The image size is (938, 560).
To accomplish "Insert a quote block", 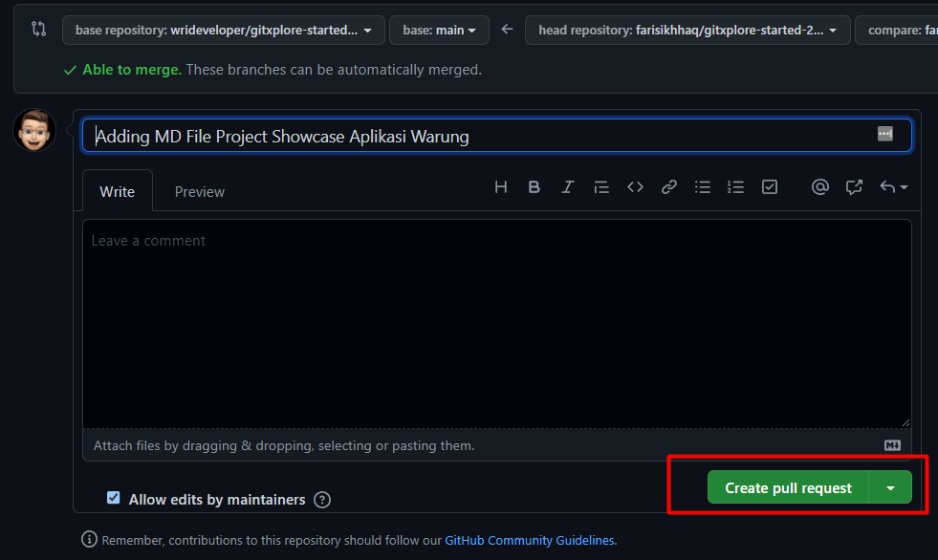I will click(601, 187).
